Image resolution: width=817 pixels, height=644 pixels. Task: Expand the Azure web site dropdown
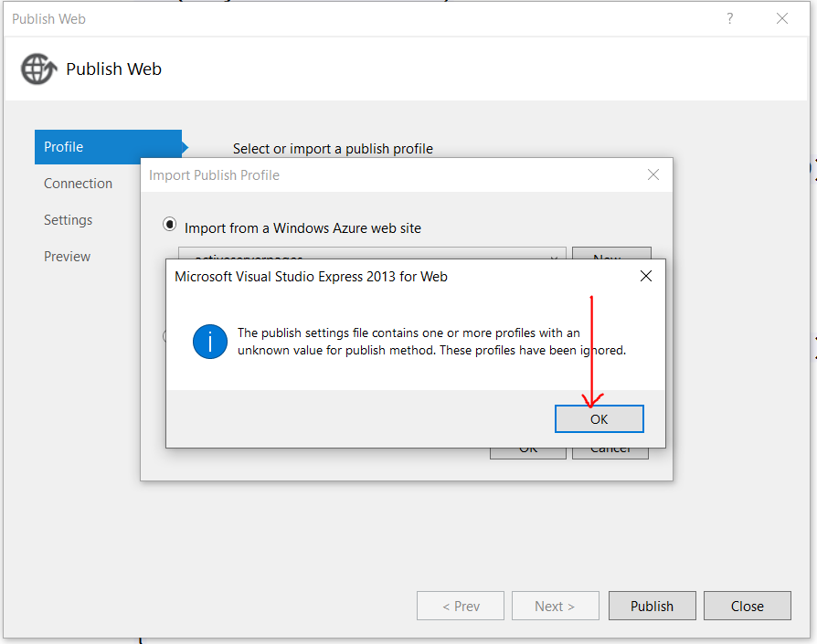coord(555,256)
